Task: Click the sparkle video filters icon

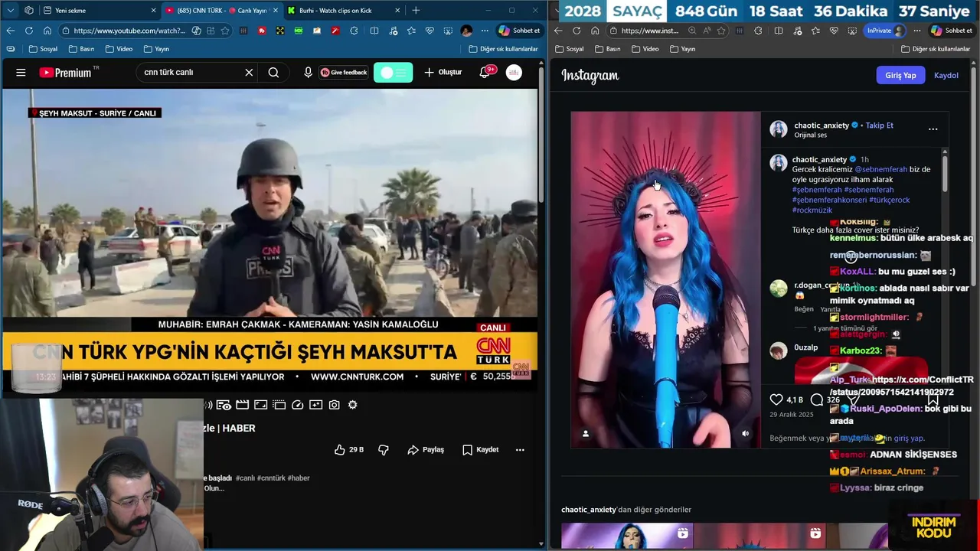Action: 316,405
